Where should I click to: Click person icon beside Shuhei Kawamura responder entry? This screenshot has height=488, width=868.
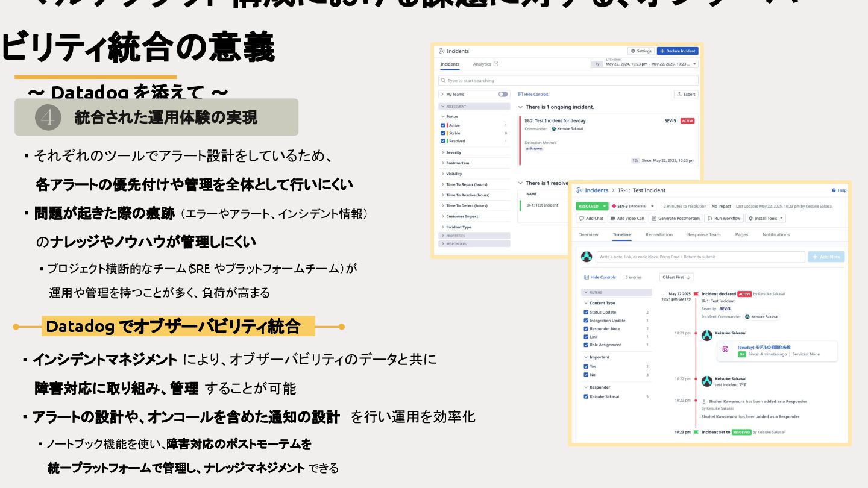(703, 401)
